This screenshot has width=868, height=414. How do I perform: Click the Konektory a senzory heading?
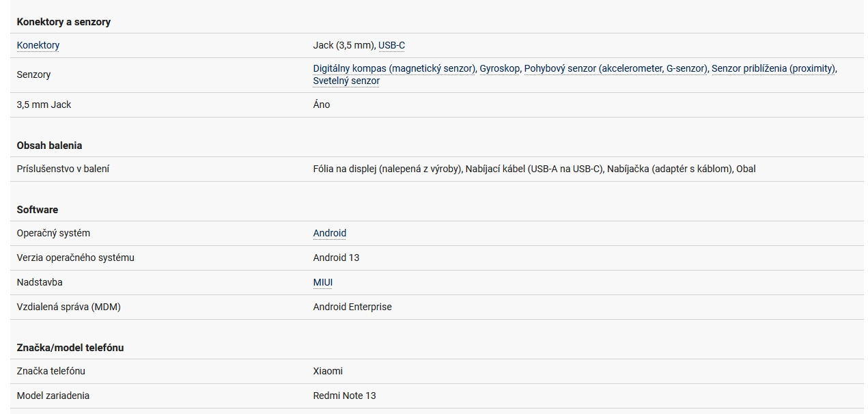(64, 22)
